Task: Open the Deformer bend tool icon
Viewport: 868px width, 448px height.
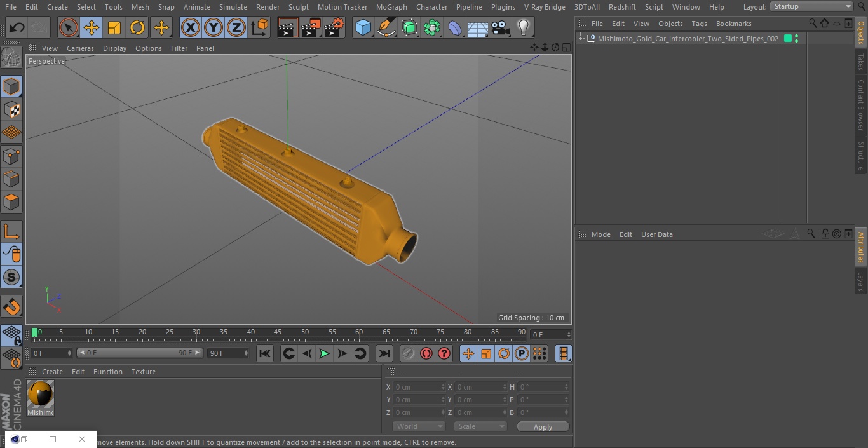Action: pos(455,27)
